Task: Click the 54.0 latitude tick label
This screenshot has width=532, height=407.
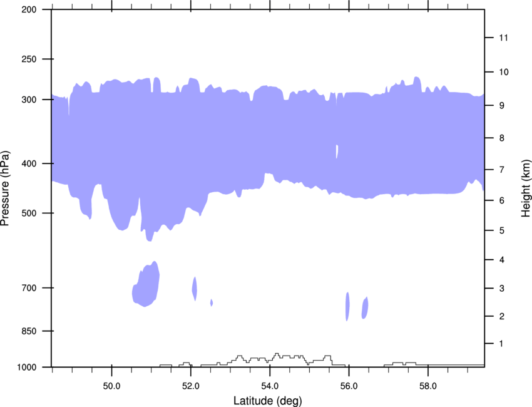Action: click(270, 386)
